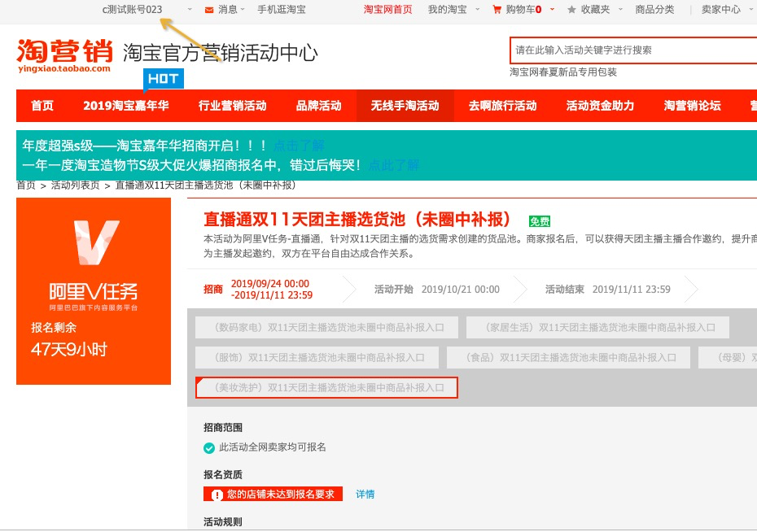This screenshot has width=757, height=532.
Task: Open the 消息 envelope icon
Action: point(209,10)
